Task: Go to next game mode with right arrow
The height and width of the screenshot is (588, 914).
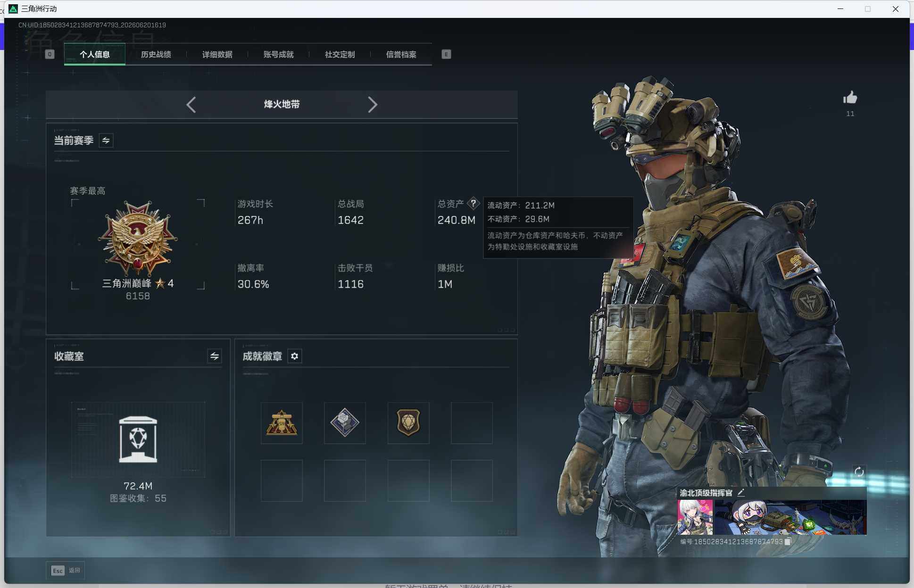Action: point(373,104)
